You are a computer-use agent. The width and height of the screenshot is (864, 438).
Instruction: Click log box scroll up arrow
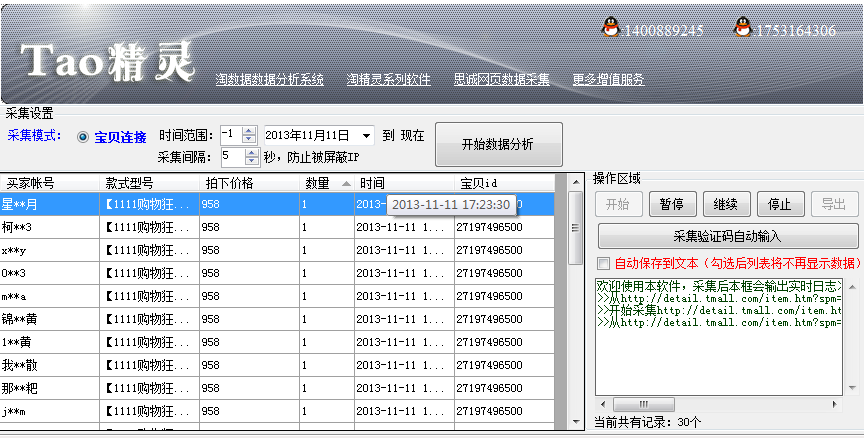(x=852, y=286)
